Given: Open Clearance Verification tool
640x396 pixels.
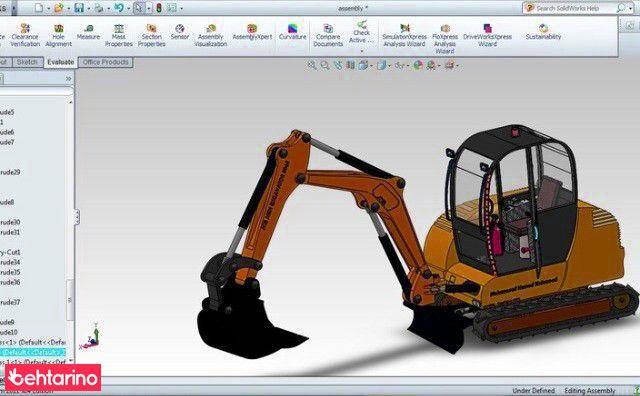Looking at the screenshot, I should coord(25,35).
